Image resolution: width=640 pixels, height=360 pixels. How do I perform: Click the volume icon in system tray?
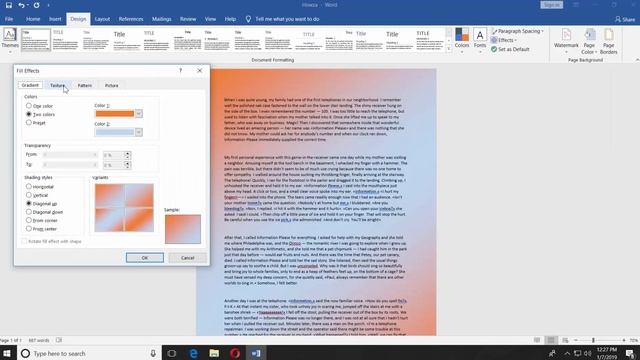(588, 353)
